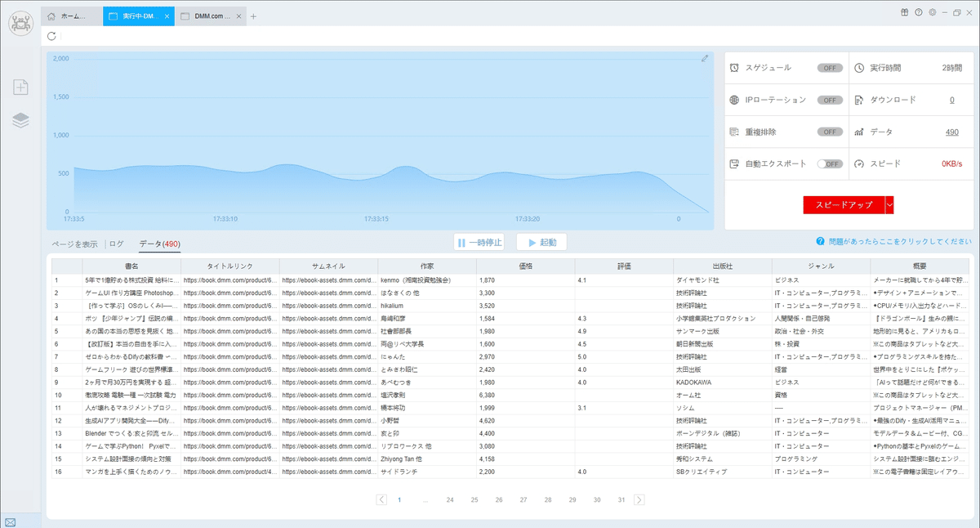This screenshot has width=980, height=528.
Task: Click the 価格 column header
Action: [x=525, y=266]
